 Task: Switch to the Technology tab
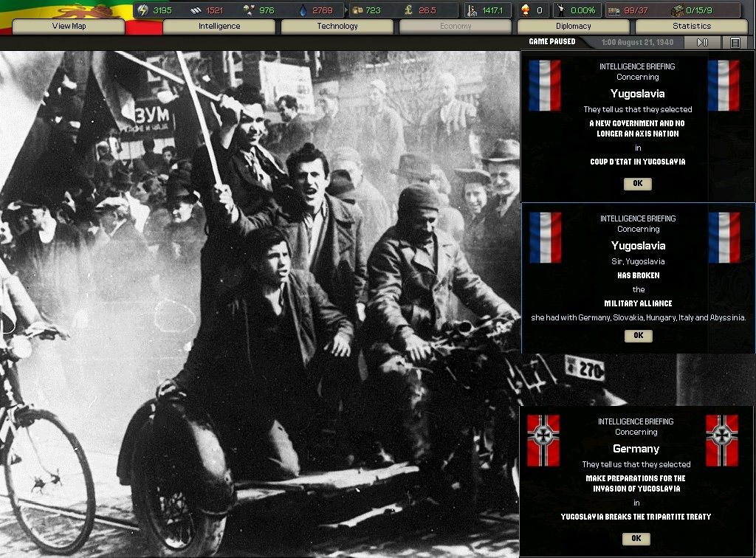click(x=337, y=27)
